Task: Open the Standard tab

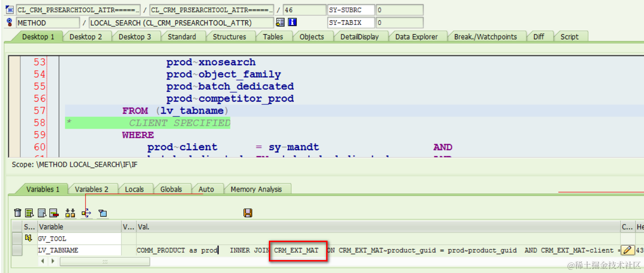Action: 182,36
